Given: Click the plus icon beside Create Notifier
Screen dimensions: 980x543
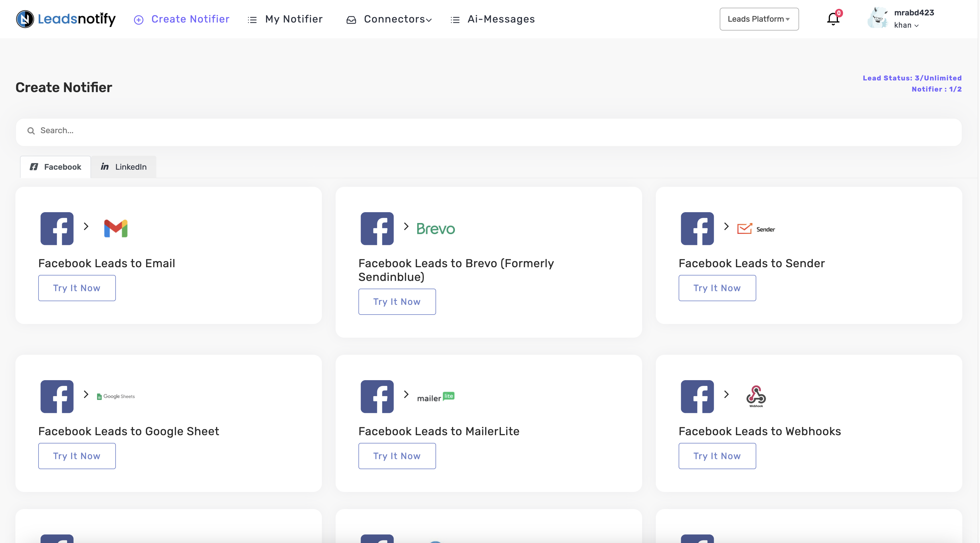Looking at the screenshot, I should pos(139,20).
